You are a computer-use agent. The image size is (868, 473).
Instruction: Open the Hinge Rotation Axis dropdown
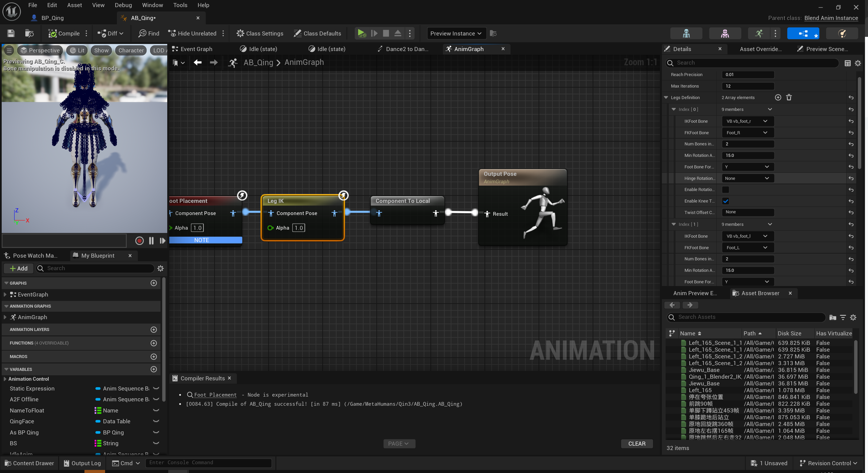pos(747,179)
